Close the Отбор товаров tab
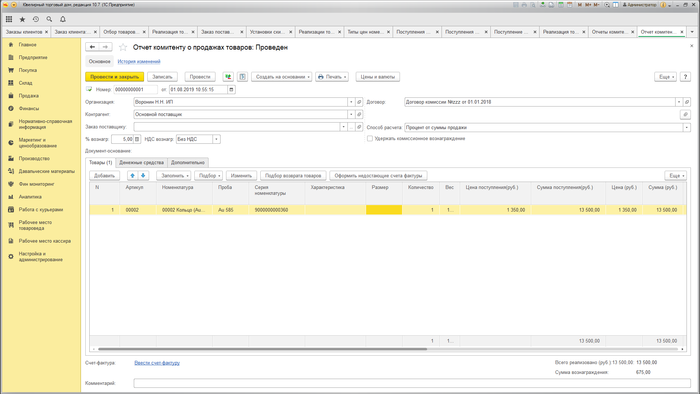The image size is (700, 394). coord(144,32)
